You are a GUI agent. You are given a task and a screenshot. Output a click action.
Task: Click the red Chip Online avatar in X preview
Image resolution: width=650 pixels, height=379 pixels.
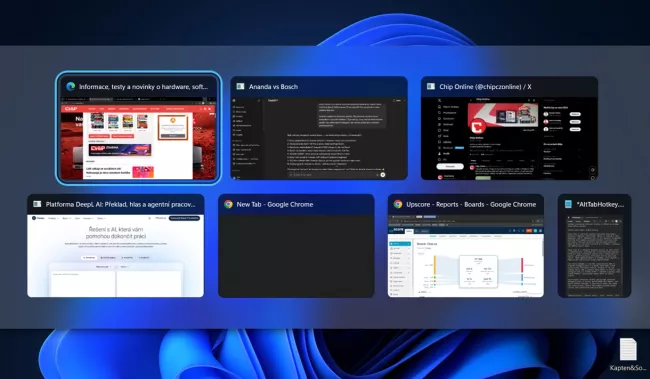point(477,126)
